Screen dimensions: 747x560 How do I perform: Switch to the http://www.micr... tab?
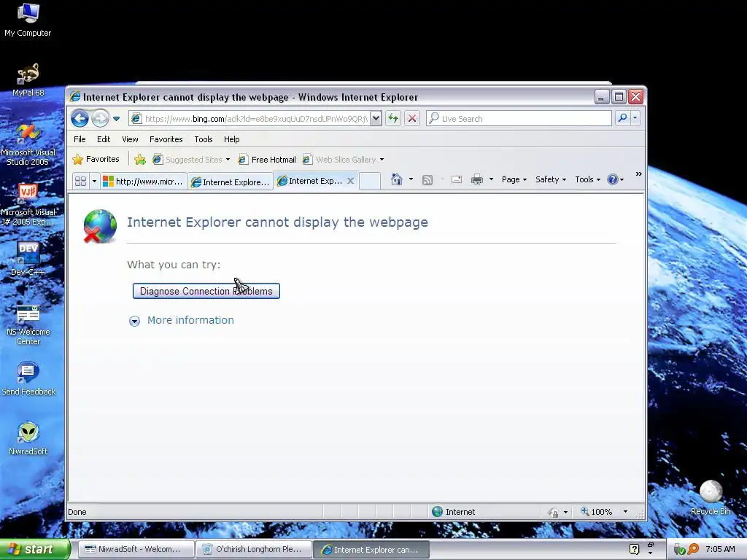[144, 182]
